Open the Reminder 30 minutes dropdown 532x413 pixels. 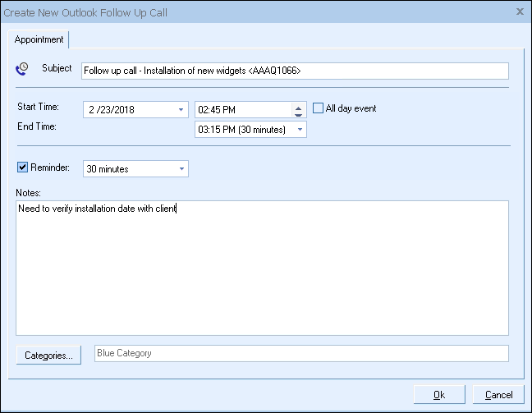[x=181, y=169]
